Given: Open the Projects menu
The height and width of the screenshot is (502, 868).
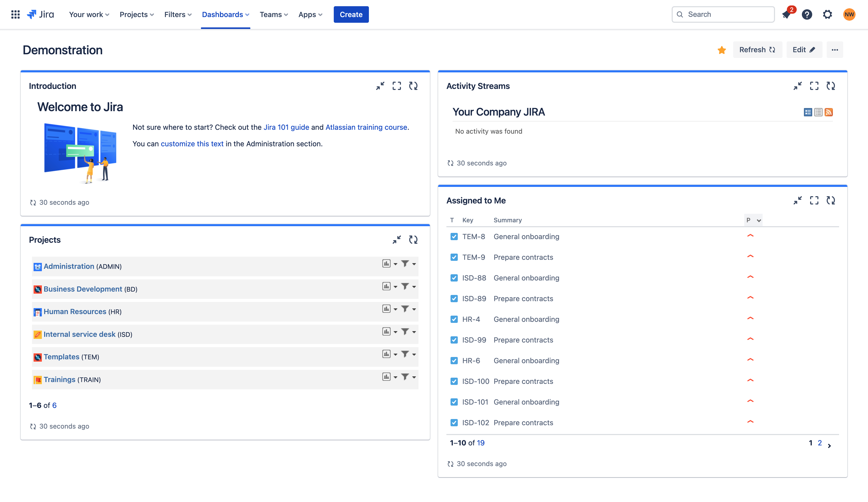Looking at the screenshot, I should click(136, 14).
